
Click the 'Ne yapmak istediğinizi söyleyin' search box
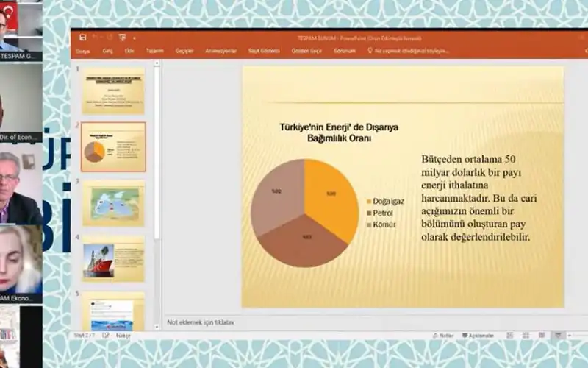click(412, 51)
